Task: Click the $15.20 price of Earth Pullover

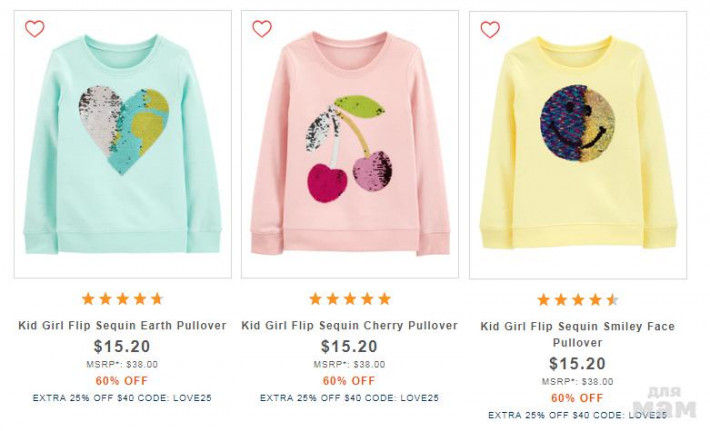Action: coord(122,346)
